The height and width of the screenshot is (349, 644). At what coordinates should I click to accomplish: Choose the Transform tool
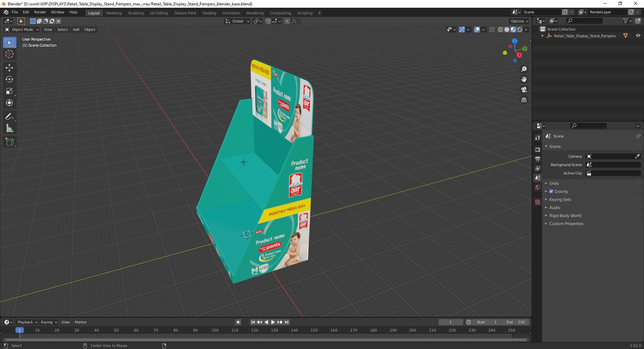click(9, 103)
